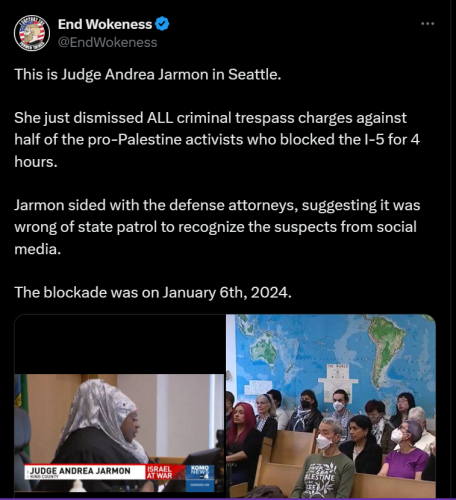Select the text 'This is Judge Andrea Jarmon in Seattle.'

(148, 74)
